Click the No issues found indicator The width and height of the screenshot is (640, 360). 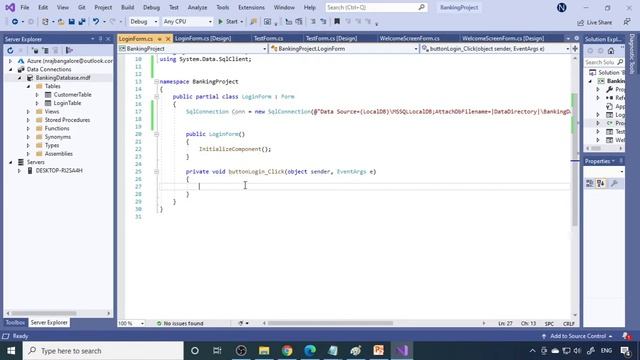(180, 323)
